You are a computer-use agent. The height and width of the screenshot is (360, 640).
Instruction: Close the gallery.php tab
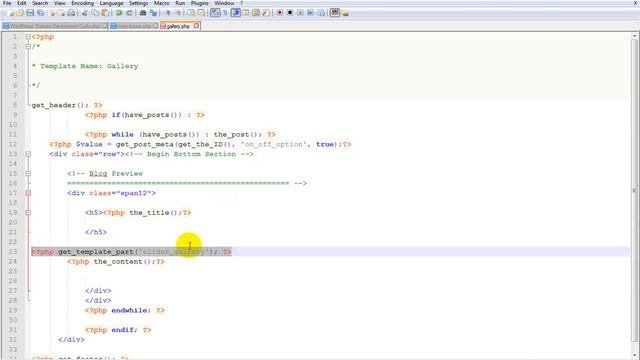click(196, 26)
